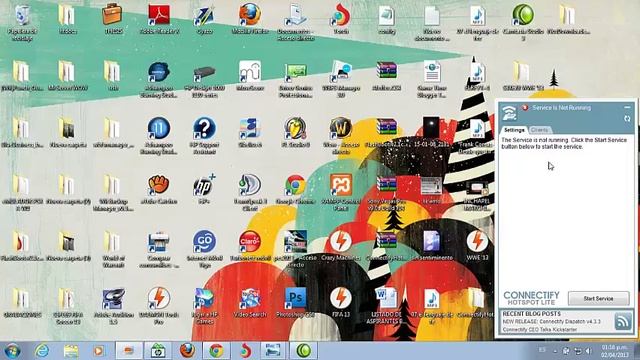Screen dimensions: 640x360
Task: Select the Mister Catcher baseball glove icon
Action: tap(159, 189)
